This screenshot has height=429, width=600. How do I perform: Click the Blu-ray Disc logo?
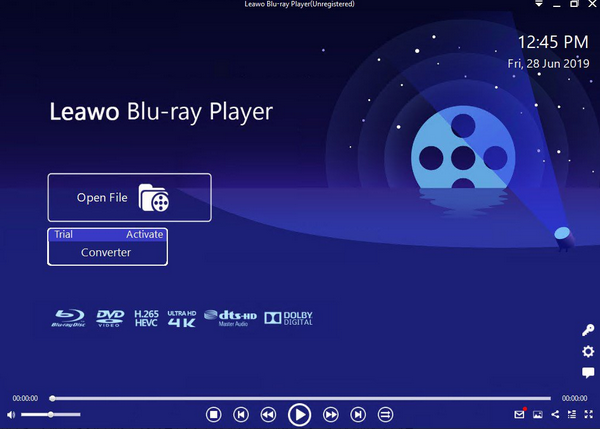(x=68, y=318)
